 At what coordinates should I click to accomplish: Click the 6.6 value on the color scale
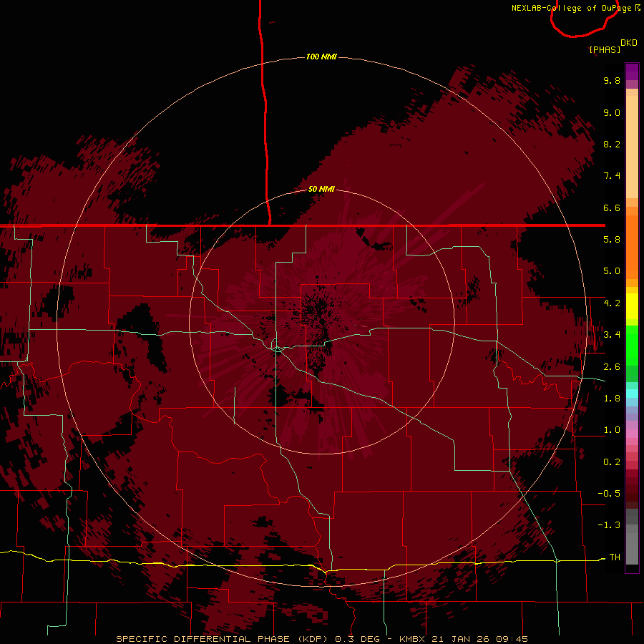[612, 208]
